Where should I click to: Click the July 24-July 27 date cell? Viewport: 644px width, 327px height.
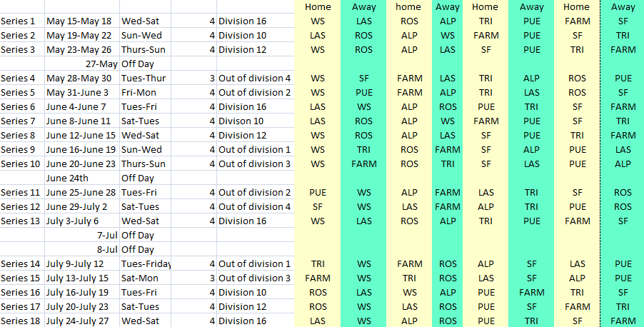[80, 321]
